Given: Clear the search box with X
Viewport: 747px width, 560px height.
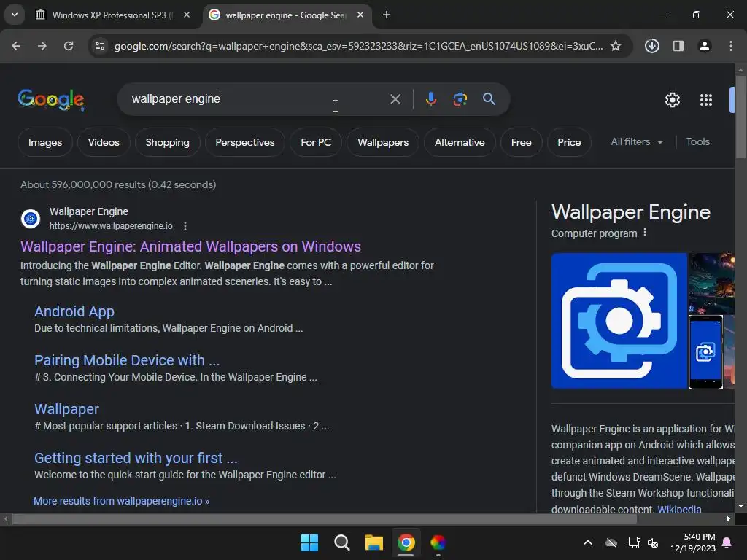Looking at the screenshot, I should tap(395, 99).
